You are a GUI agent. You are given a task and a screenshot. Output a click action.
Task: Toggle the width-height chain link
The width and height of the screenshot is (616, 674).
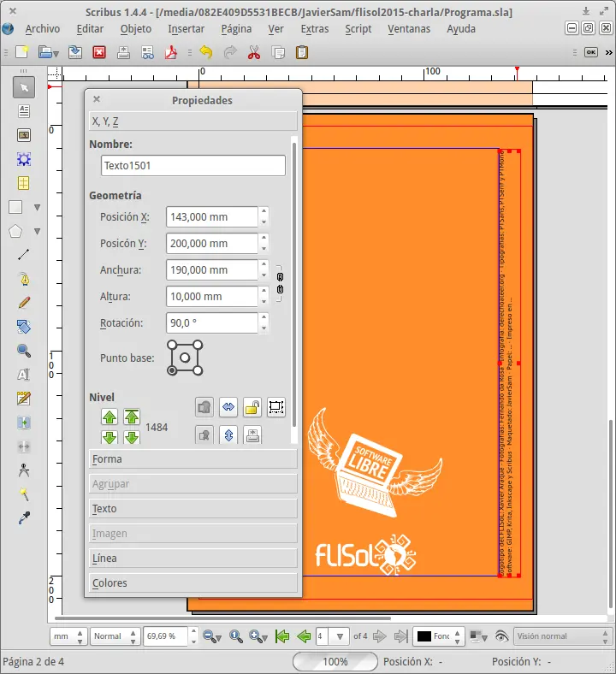(280, 283)
